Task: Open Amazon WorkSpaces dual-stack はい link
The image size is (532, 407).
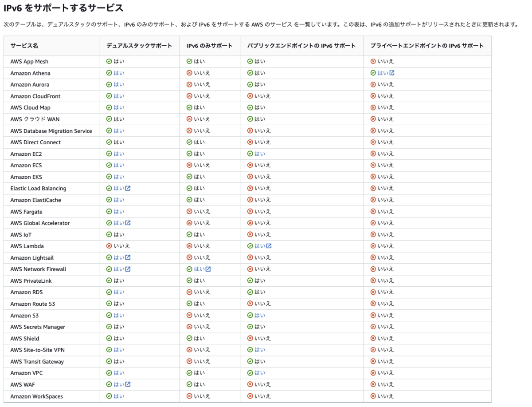Action: click(x=119, y=396)
